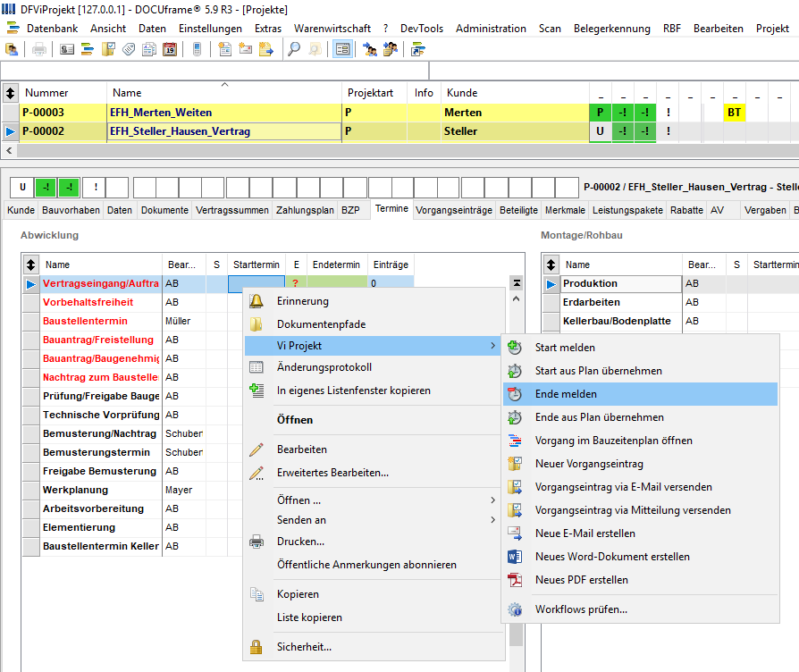
Task: Click the icon beside Neuer Vorgangseintrag
Action: click(515, 464)
